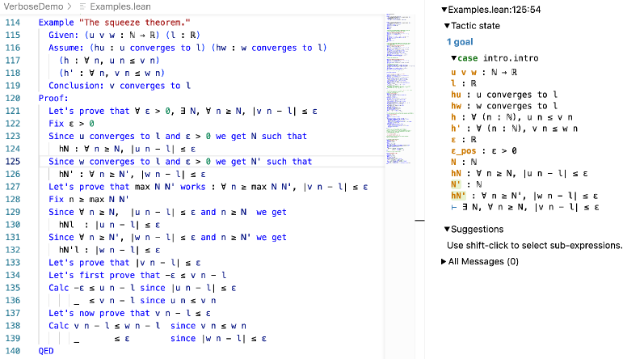
Task: Click 'Fix n ≥ max N N'' line
Action: [89, 199]
